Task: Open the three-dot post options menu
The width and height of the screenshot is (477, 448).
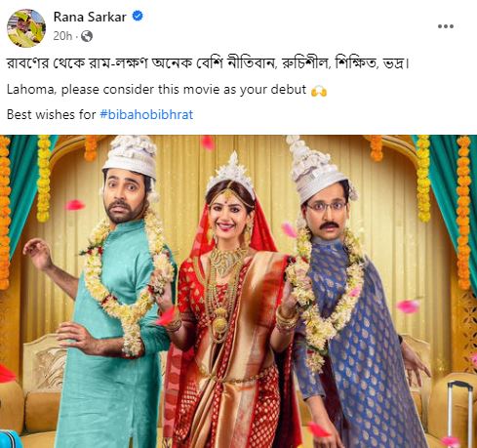Action: pos(446,26)
